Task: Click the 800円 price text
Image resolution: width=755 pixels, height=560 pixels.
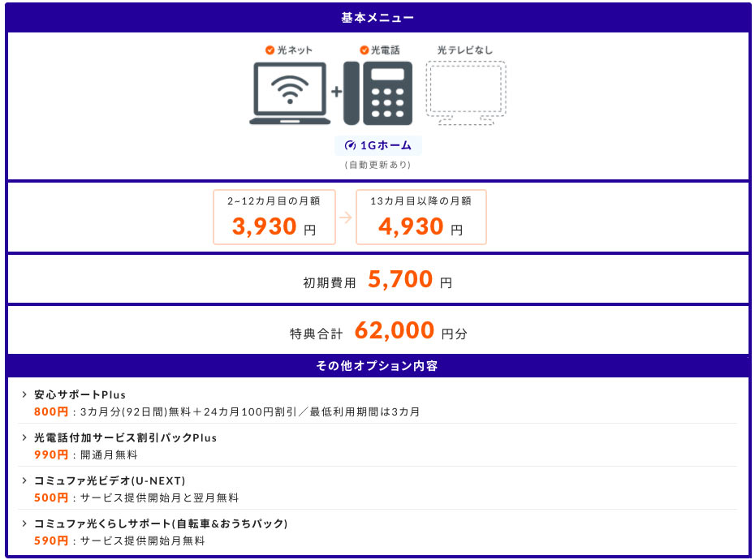Action: pos(51,411)
